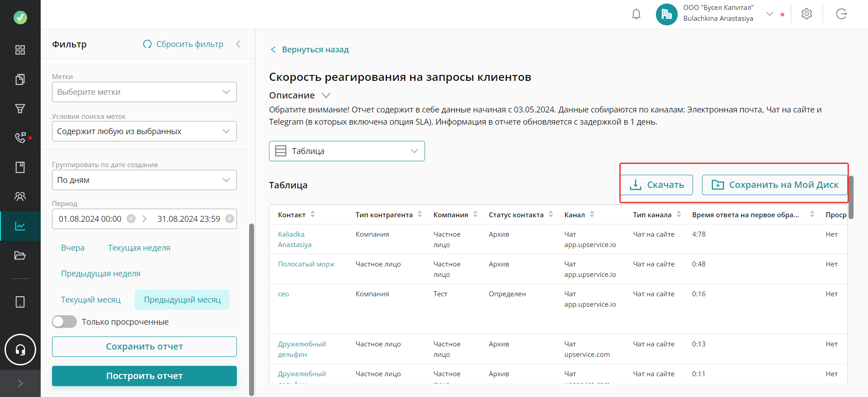The height and width of the screenshot is (397, 868).
Task: Sort by Канал column
Action: coord(592,215)
